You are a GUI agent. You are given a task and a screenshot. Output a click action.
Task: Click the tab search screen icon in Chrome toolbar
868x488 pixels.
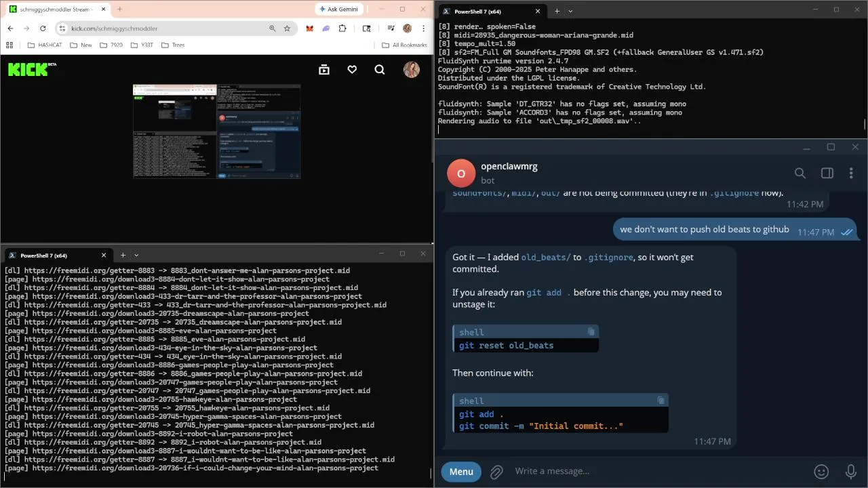(x=367, y=28)
